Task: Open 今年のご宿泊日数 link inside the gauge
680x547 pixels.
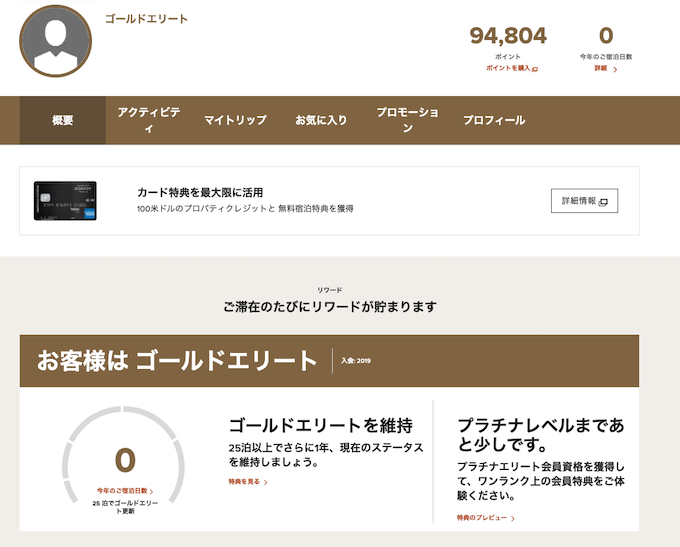Action: [x=125, y=491]
